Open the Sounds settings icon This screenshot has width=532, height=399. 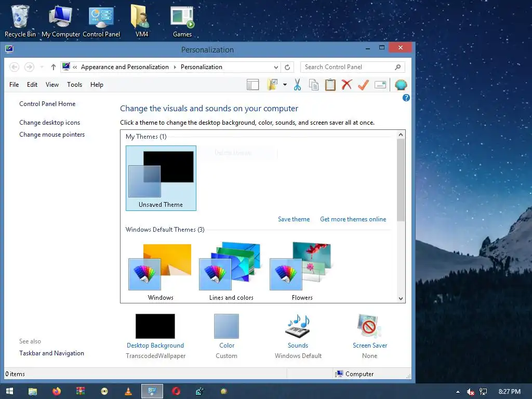tap(298, 326)
